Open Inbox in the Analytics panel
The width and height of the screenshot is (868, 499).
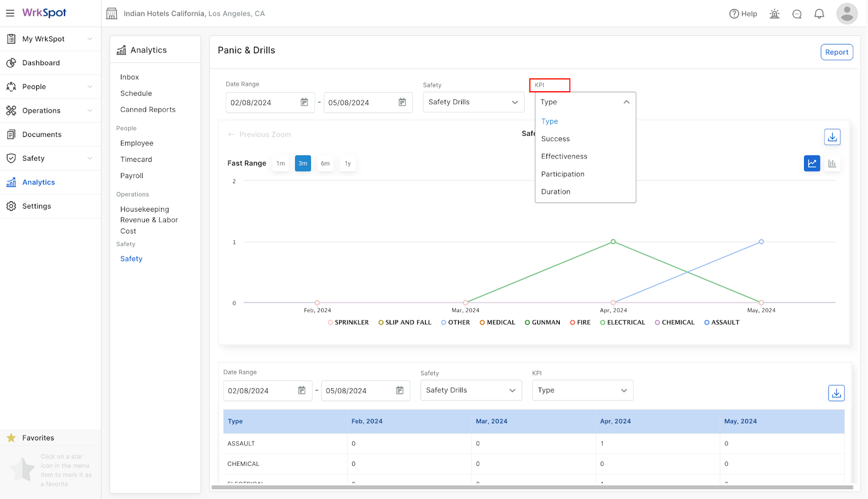click(130, 77)
